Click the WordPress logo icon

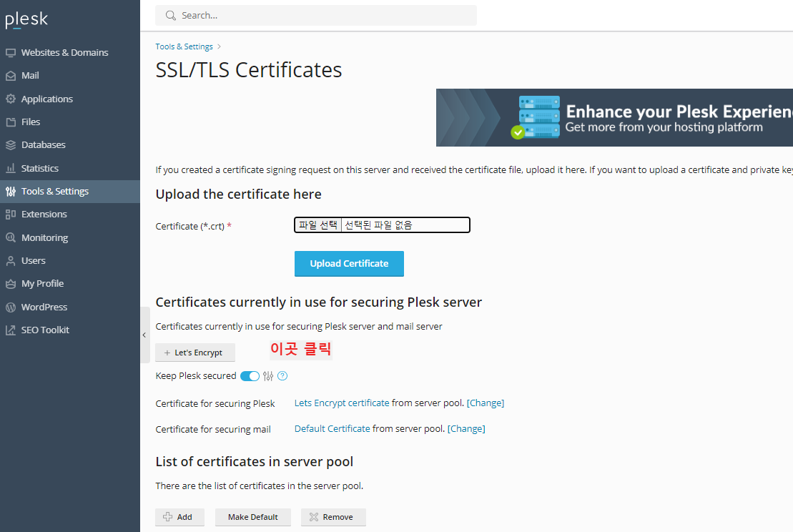click(x=11, y=307)
